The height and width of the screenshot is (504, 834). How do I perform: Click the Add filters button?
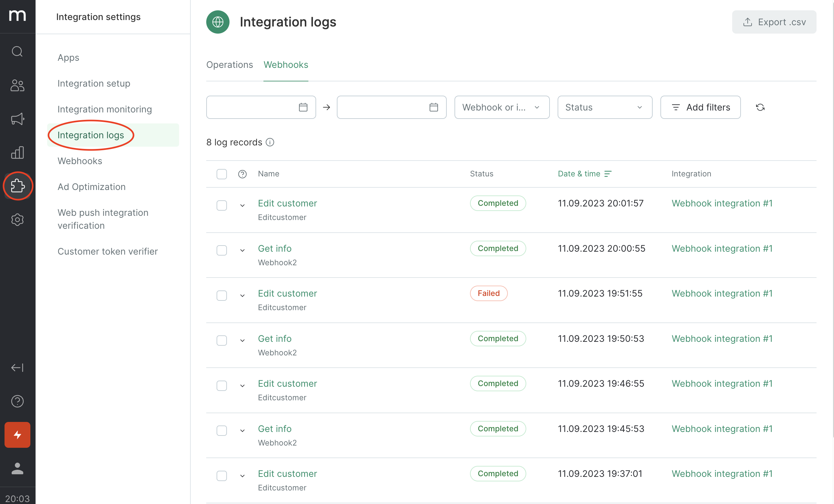coord(700,107)
